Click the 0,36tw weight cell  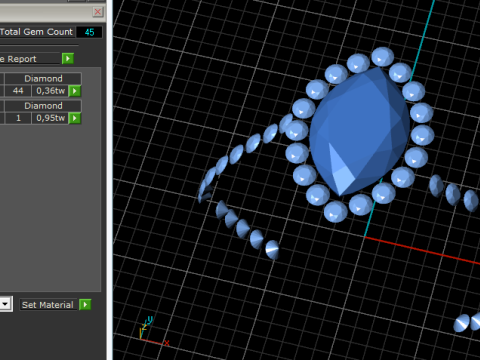[x=50, y=91]
